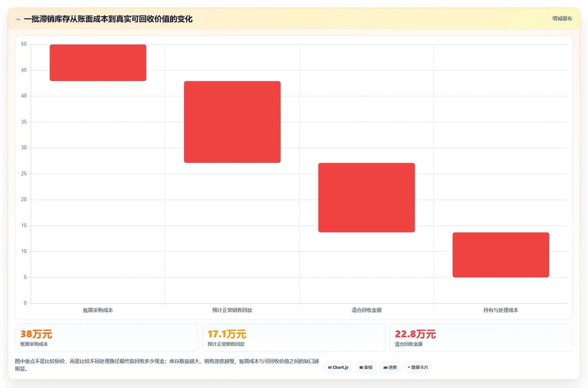Click the 增减瀑布 badge in header

tap(562, 18)
